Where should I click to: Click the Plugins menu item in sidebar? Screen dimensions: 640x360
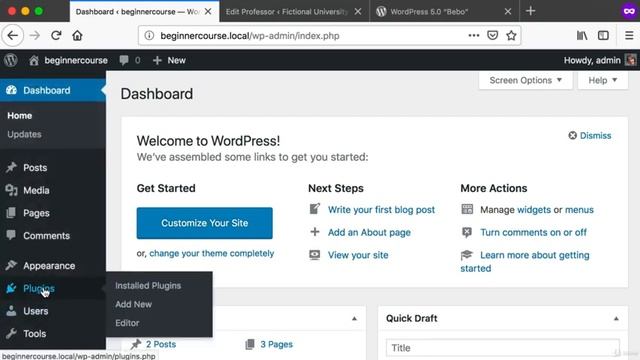[53, 288]
